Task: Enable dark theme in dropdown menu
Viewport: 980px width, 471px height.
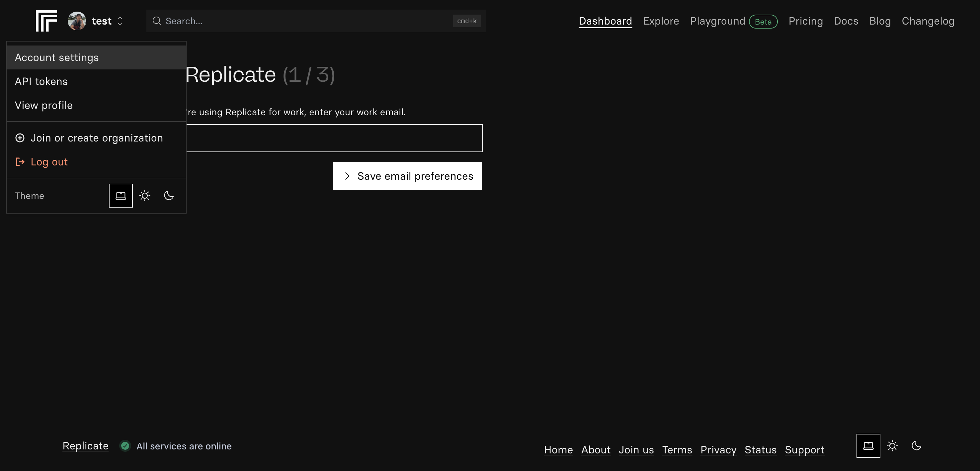Action: tap(169, 196)
